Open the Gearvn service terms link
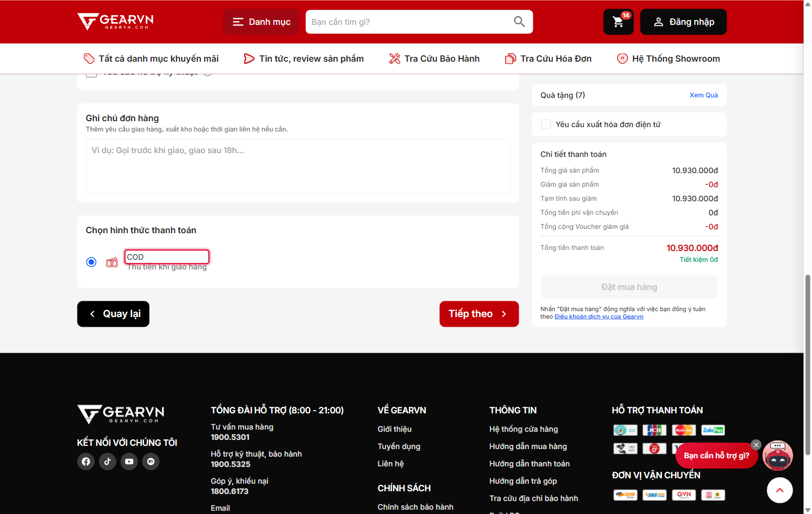Screen dimensions: 812x514 point(599,317)
